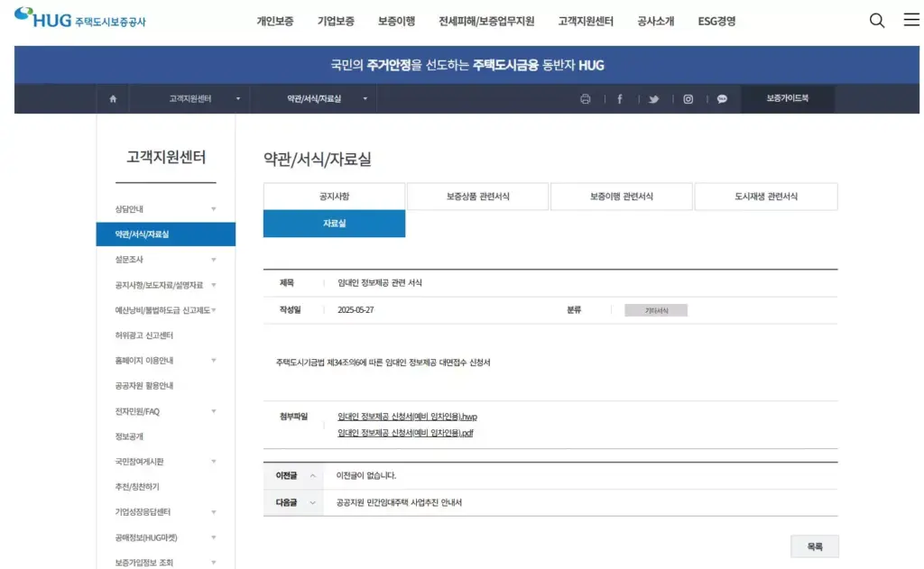
Task: Click the print icon on the breadcrumb bar
Action: coord(586,99)
